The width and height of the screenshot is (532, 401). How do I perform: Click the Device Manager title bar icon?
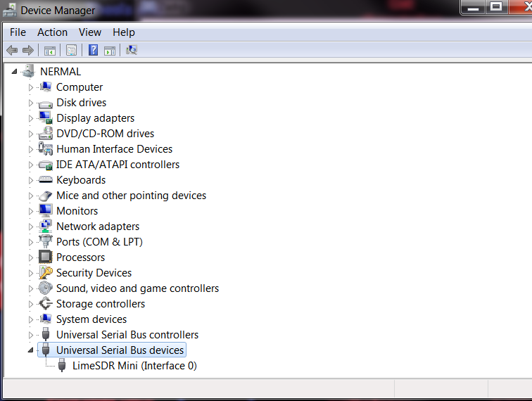pos(10,10)
